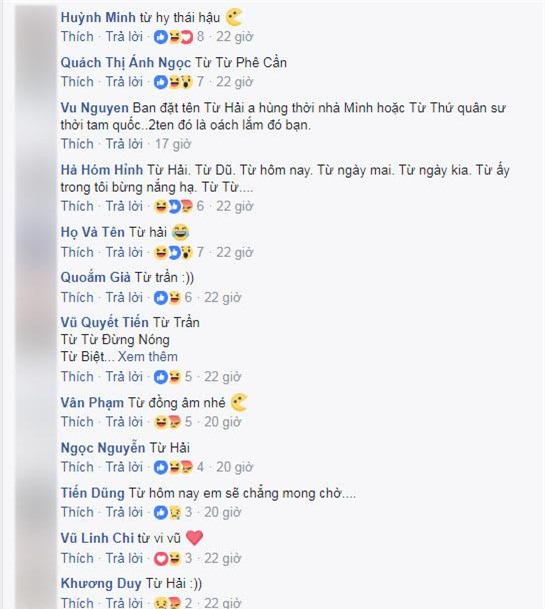
Task: Expand Vũ Quyết Tiến's comment with Xem thêm
Action: coord(148,357)
